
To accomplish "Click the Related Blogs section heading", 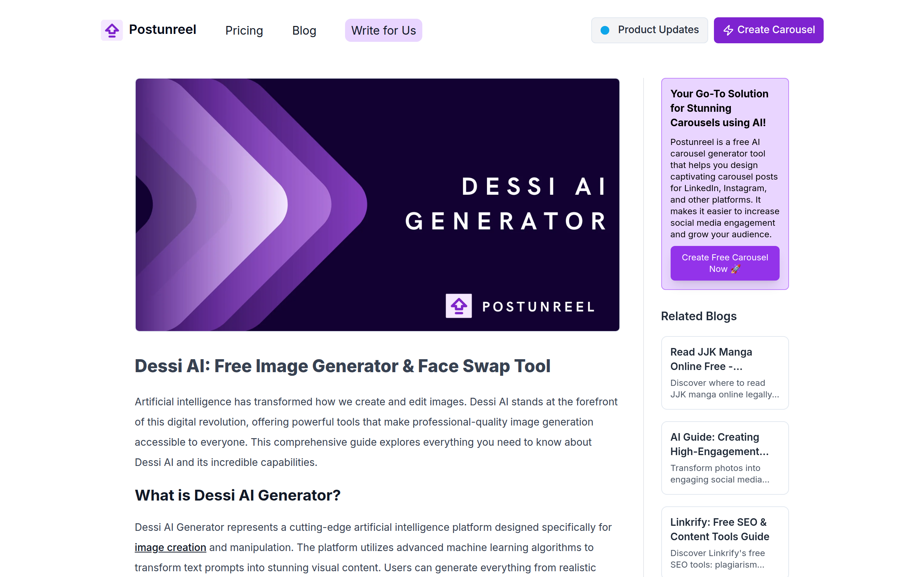I will pyautogui.click(x=698, y=316).
